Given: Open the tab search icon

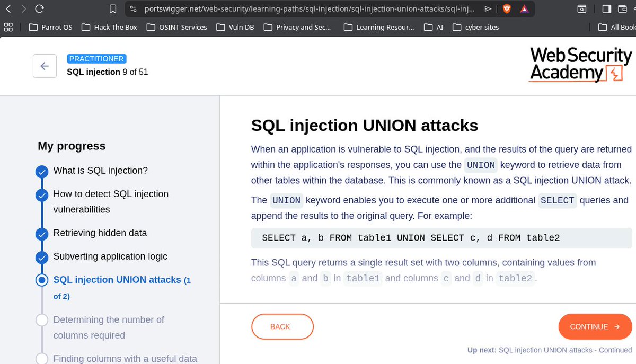Looking at the screenshot, I should click(581, 9).
